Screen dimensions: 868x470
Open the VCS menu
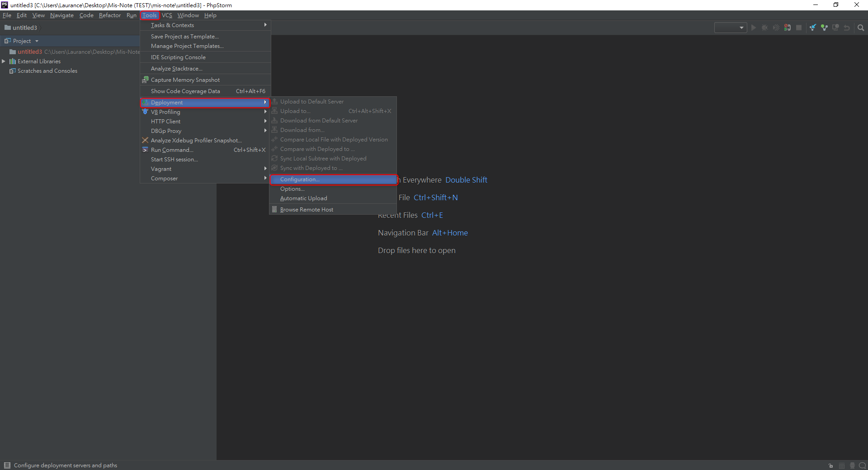coord(167,15)
